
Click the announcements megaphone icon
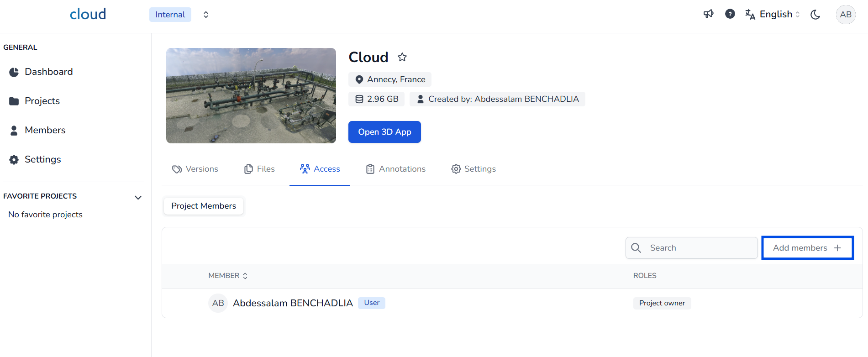point(708,14)
